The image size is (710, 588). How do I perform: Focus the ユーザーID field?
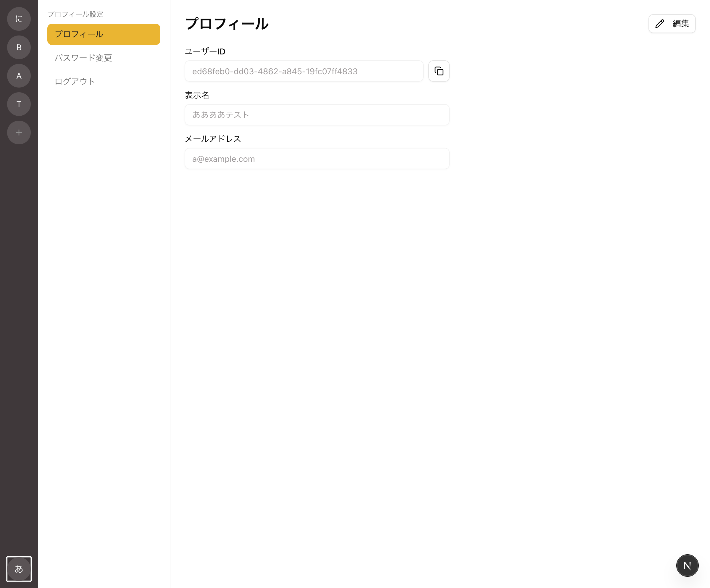[304, 71]
